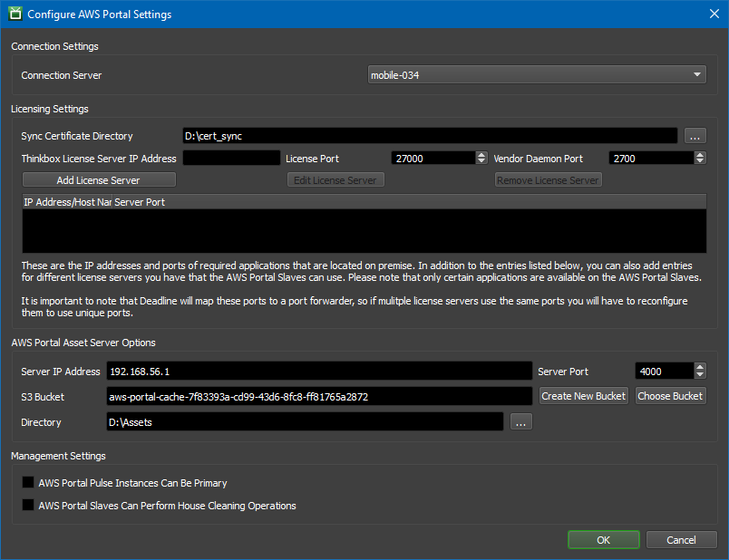The height and width of the screenshot is (560, 729).
Task: Click the Thinkbox License Server IP Address field
Action: click(231, 159)
